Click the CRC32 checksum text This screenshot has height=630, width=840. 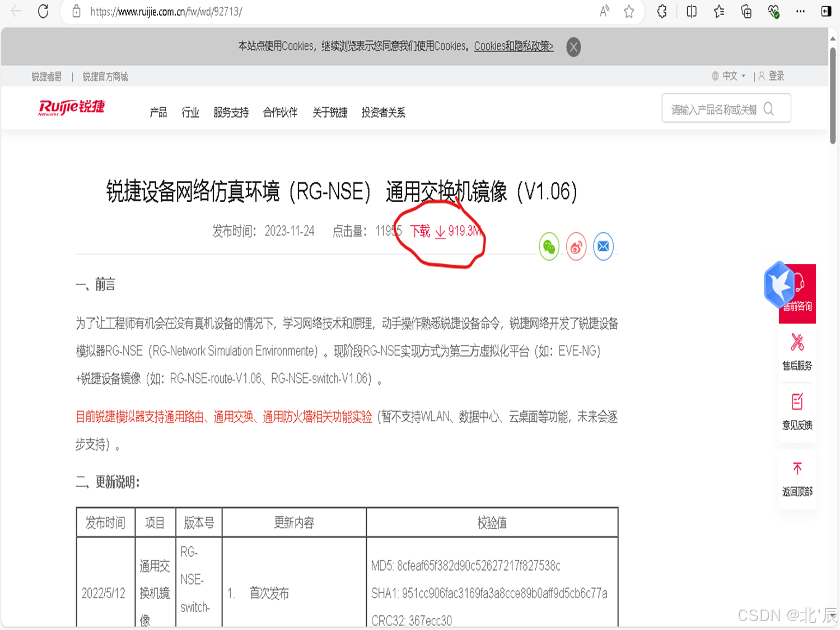click(x=411, y=620)
